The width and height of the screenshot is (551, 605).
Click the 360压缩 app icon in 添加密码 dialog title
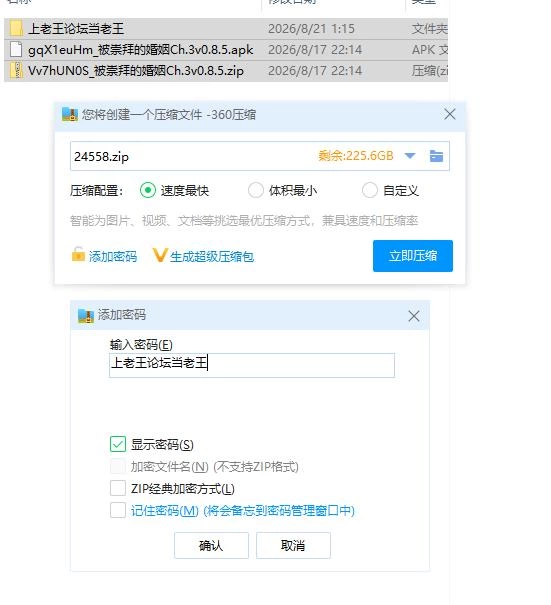click(86, 315)
